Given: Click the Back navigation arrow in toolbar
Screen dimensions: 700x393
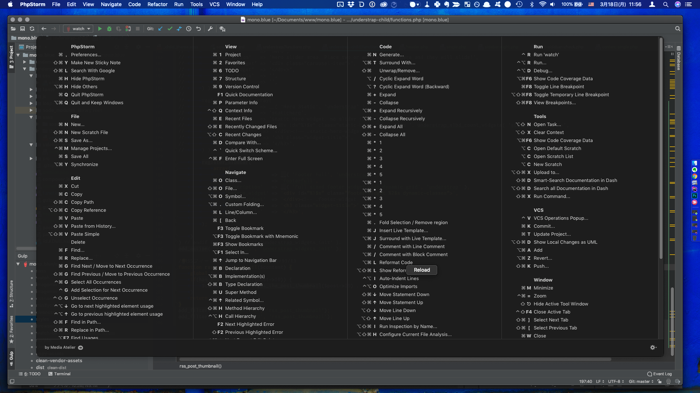Looking at the screenshot, I should [44, 29].
